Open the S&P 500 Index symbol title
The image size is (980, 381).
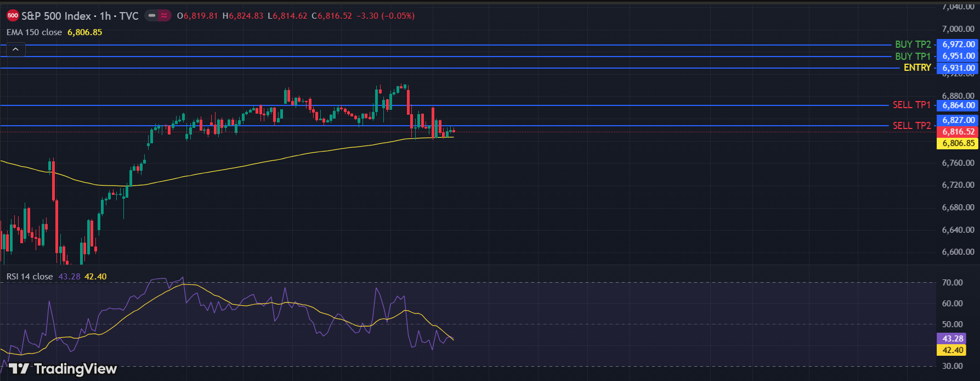pos(56,16)
